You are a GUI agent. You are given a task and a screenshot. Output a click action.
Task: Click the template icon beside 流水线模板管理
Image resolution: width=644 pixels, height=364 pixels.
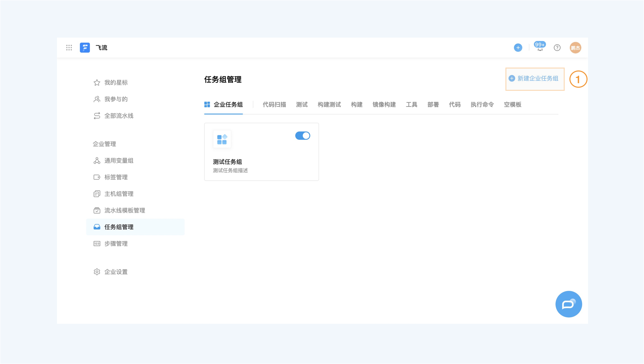pos(97,211)
